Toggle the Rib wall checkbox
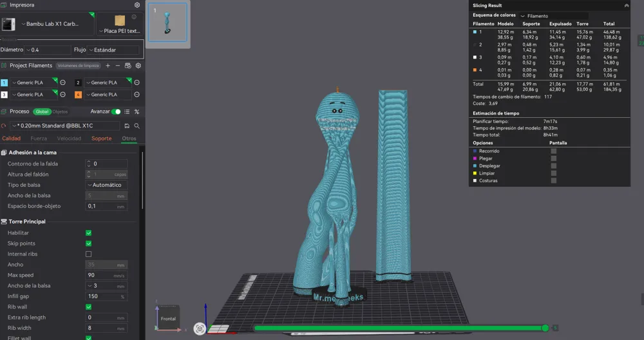This screenshot has height=340, width=644. tap(88, 307)
